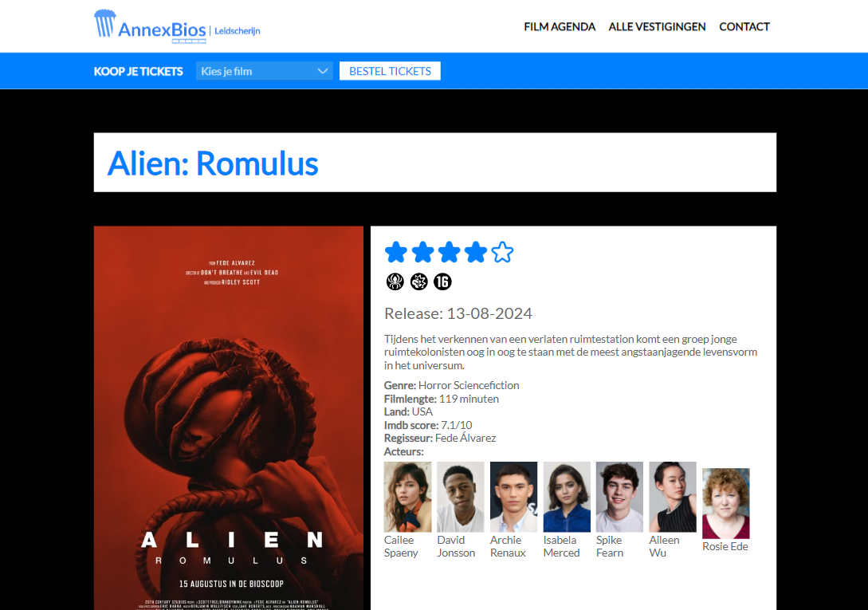Click the spider fear rating icon
This screenshot has height=610, width=868.
(395, 282)
